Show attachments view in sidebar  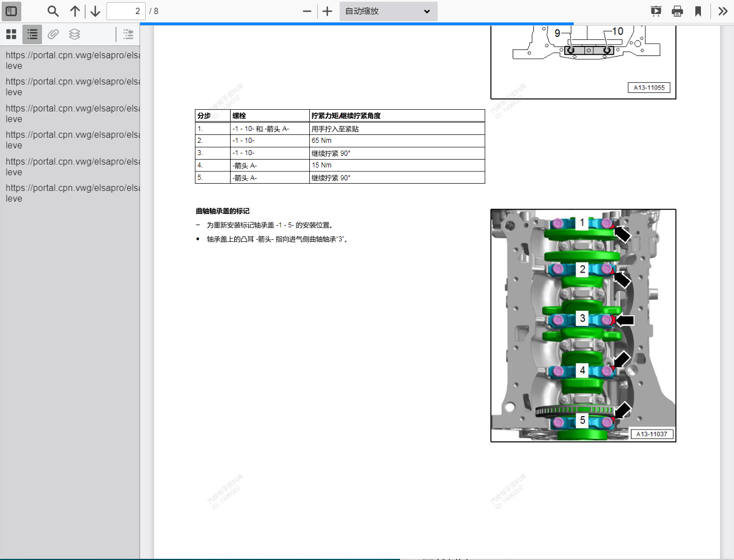coord(53,34)
